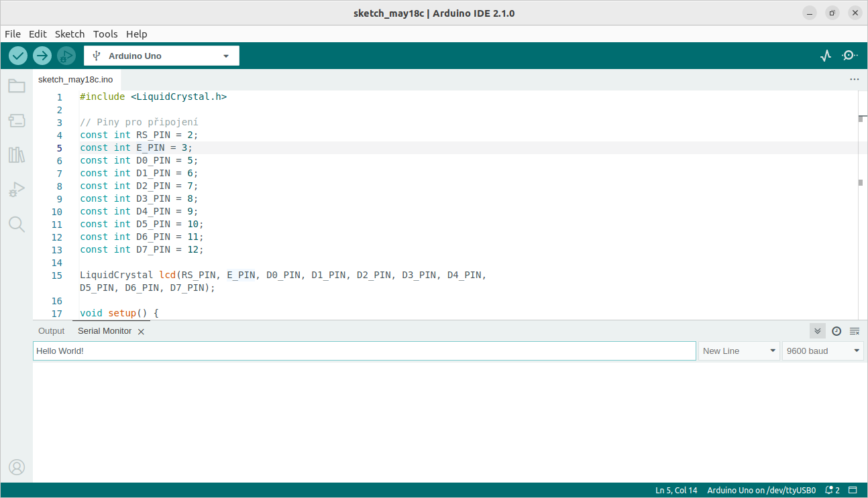The image size is (868, 498).
Task: Start debugging with the debug toolbar button
Action: coord(66,56)
